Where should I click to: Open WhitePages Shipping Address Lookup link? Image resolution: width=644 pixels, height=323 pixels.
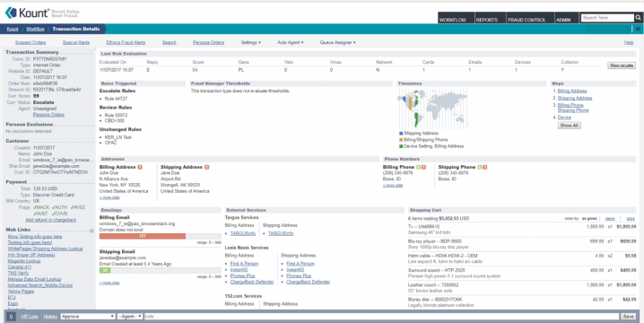[x=45, y=249]
